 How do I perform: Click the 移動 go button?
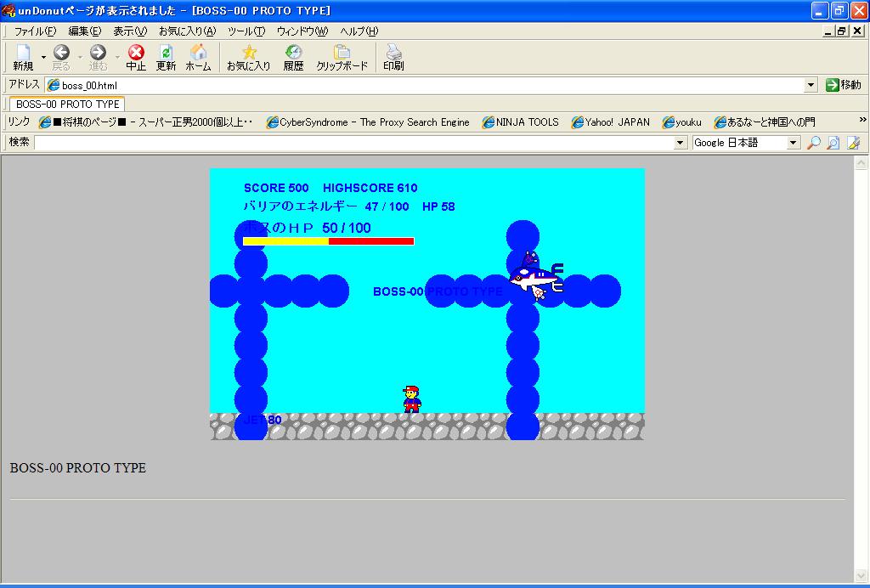click(844, 85)
